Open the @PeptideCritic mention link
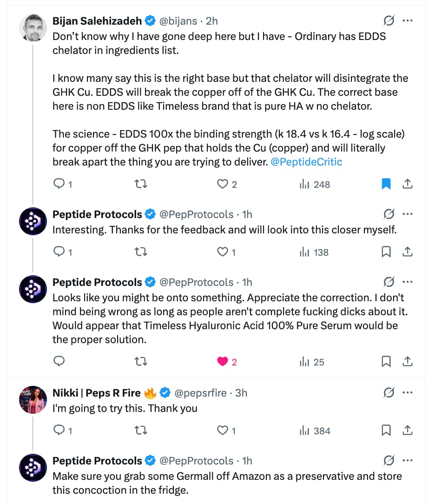Viewport: 435px width, 504px height. (x=306, y=162)
